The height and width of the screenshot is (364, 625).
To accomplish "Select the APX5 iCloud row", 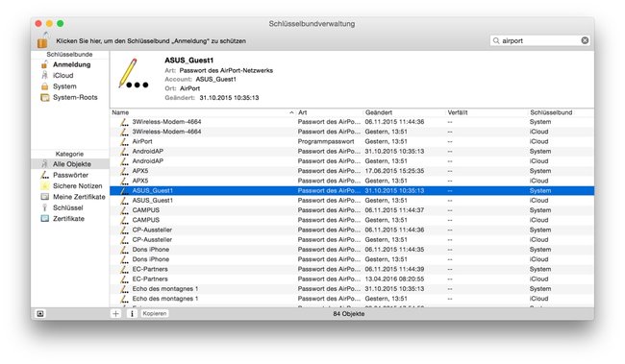I will pyautogui.click(x=352, y=181).
